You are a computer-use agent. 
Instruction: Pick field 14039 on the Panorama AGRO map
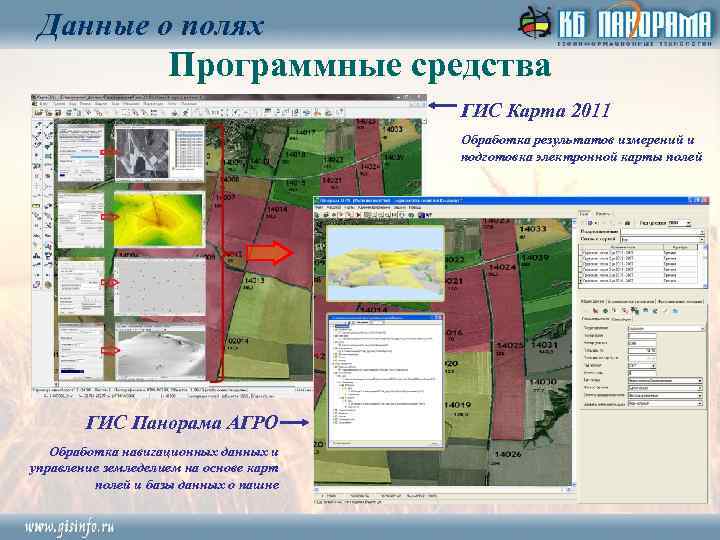pyautogui.click(x=535, y=257)
